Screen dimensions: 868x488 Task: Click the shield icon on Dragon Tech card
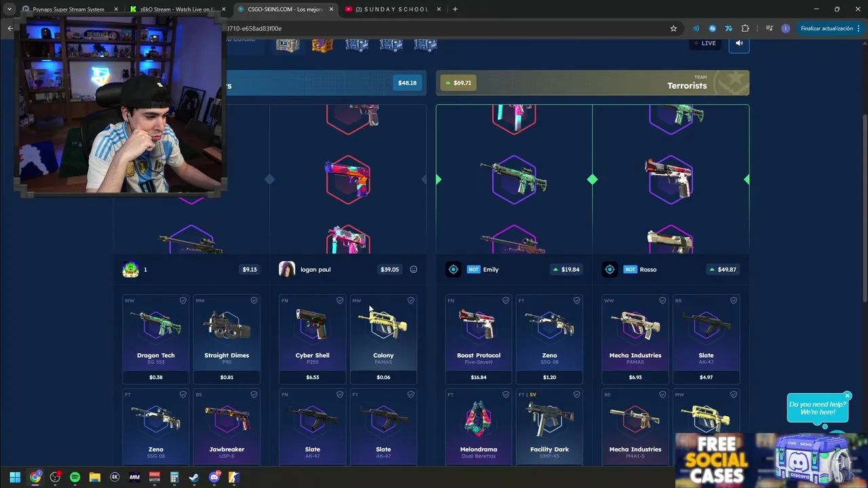183,300
